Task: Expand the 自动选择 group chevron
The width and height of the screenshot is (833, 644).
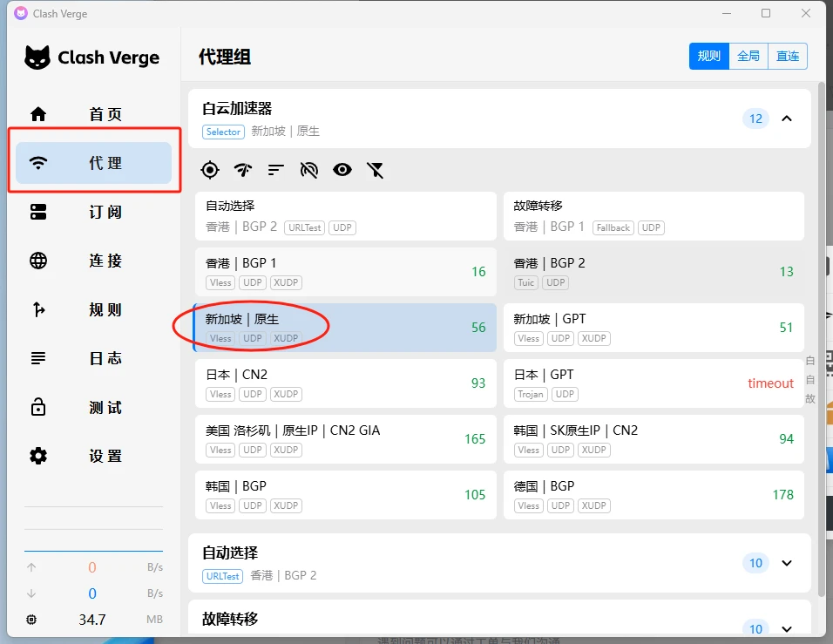Action: click(787, 563)
